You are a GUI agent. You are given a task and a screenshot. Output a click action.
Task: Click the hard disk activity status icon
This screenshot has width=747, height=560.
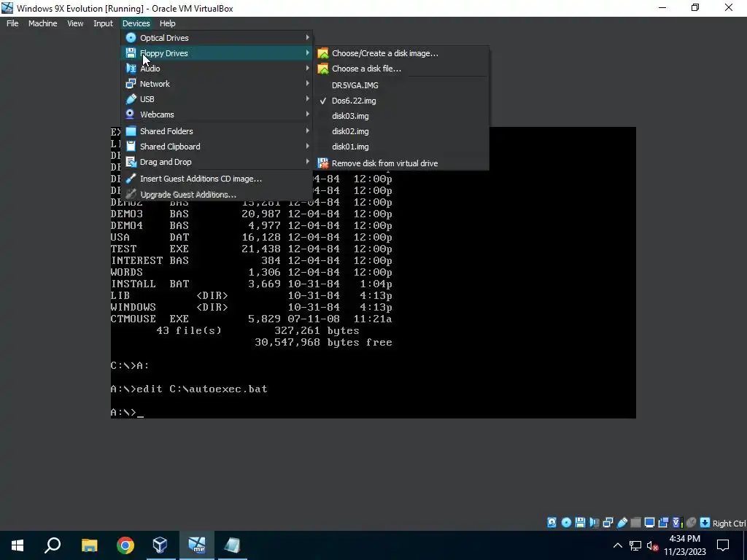point(551,523)
